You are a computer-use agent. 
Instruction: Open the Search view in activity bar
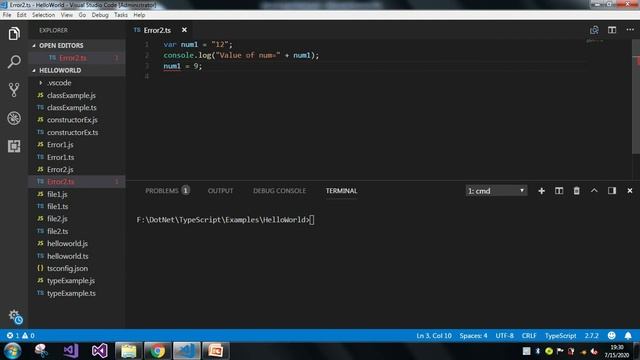[14, 62]
